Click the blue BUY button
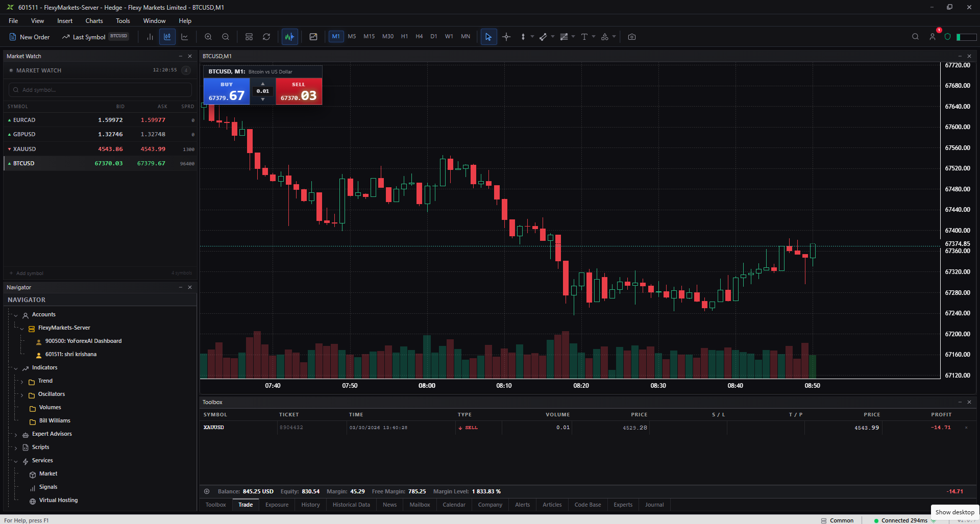The image size is (980, 524). tap(227, 91)
